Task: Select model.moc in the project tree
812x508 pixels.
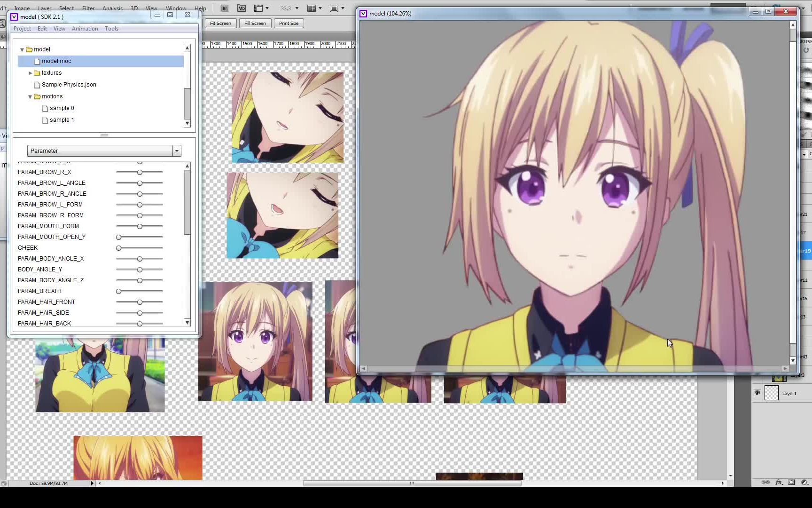Action: pos(56,61)
